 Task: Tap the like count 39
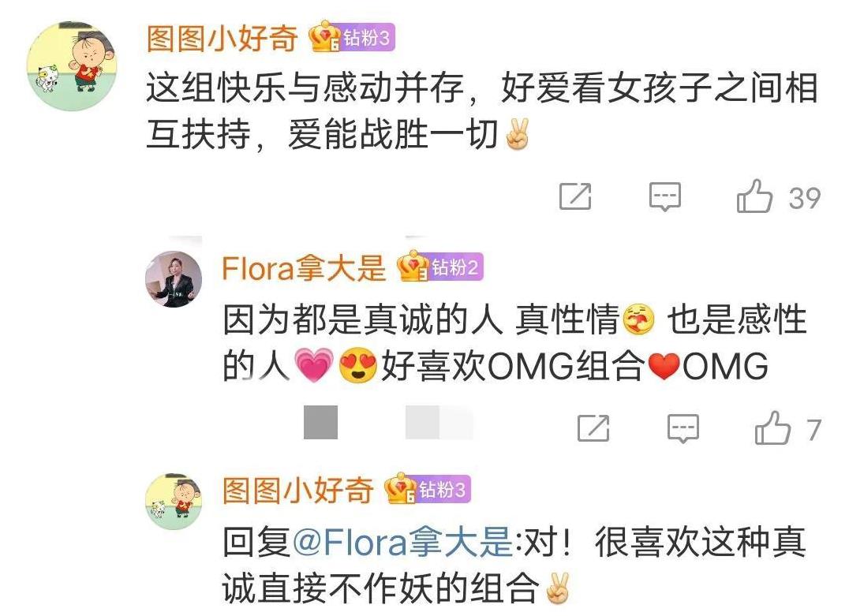[805, 198]
